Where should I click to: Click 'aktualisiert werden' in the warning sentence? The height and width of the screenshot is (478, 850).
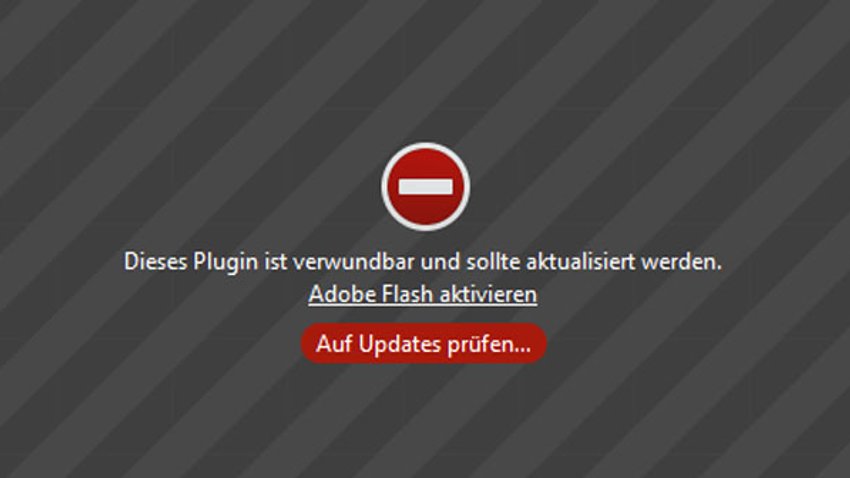tap(624, 262)
